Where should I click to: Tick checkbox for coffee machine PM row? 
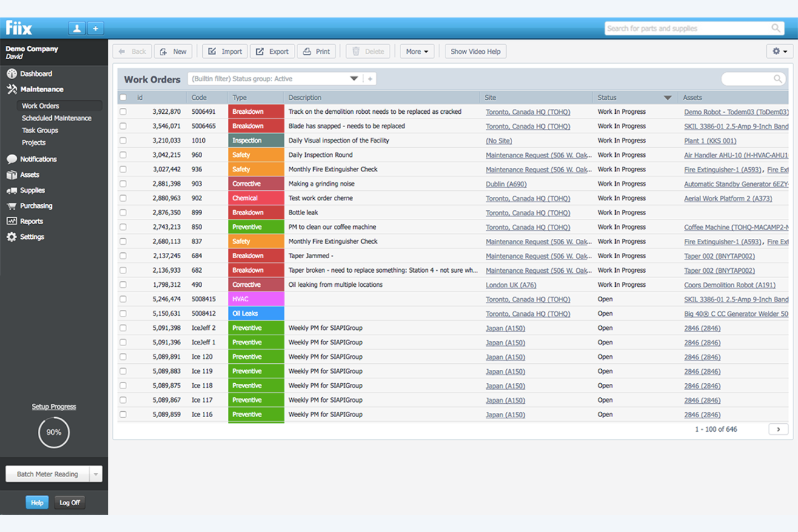(123, 227)
